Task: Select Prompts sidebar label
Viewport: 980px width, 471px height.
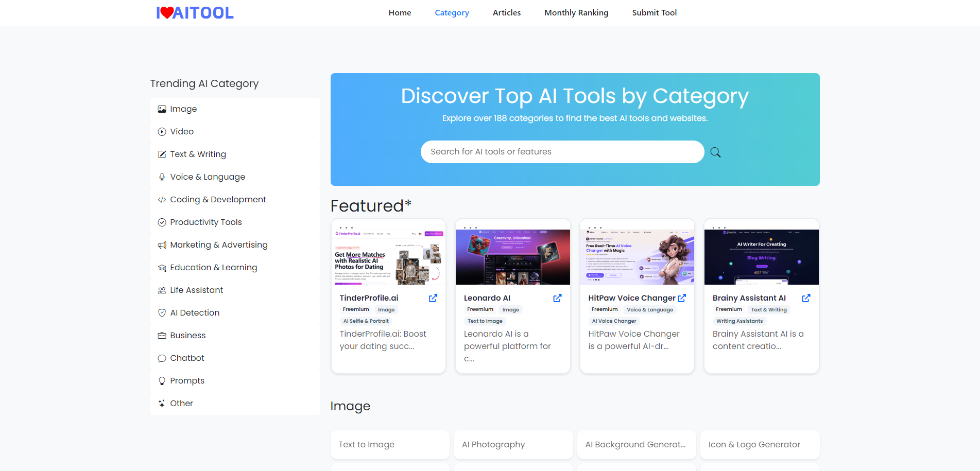Action: pyautogui.click(x=187, y=381)
